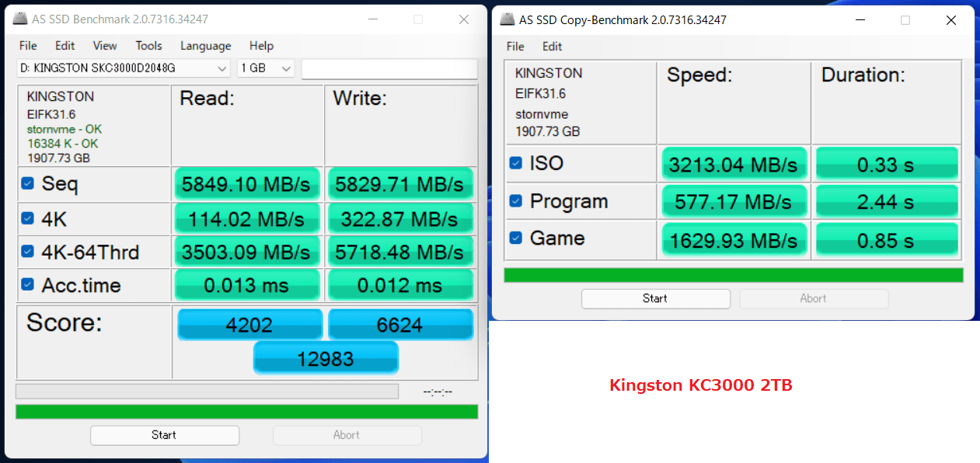Toggle the Acc.time checkbox
The width and height of the screenshot is (980, 463).
coord(28,285)
